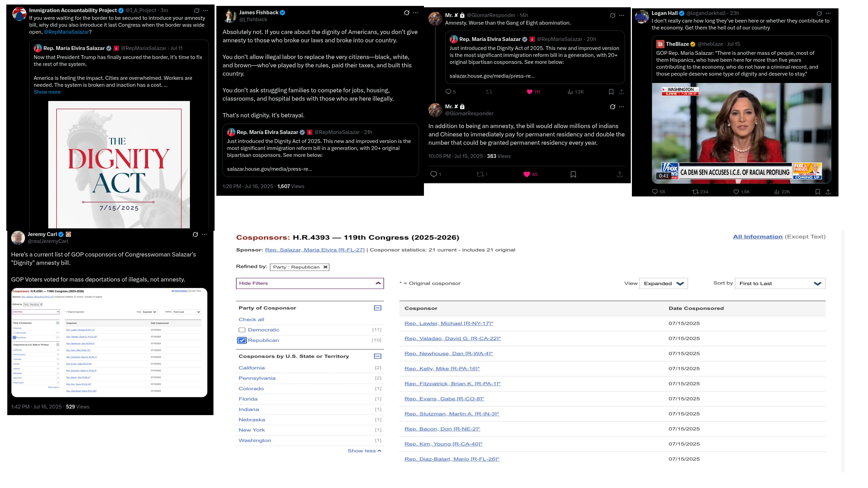Click the @RepMariaSalazar mention link
868x488 pixels.
click(66, 32)
